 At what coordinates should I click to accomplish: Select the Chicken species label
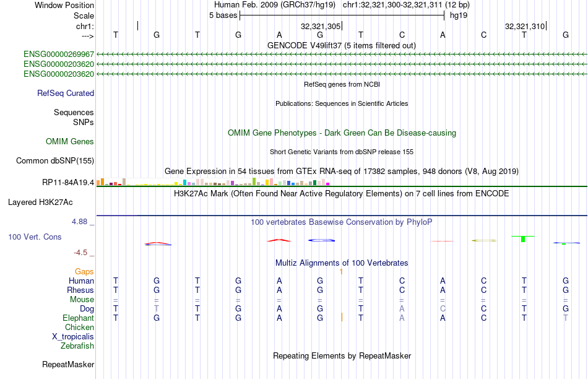[79, 327]
